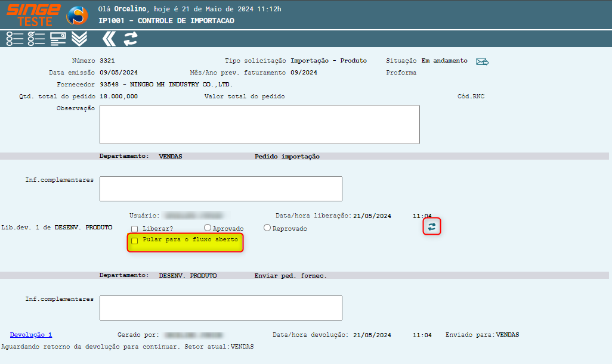Viewport: 612px width, 364px height.
Task: Check the 'Liberar?' checkbox
Action: click(x=135, y=229)
